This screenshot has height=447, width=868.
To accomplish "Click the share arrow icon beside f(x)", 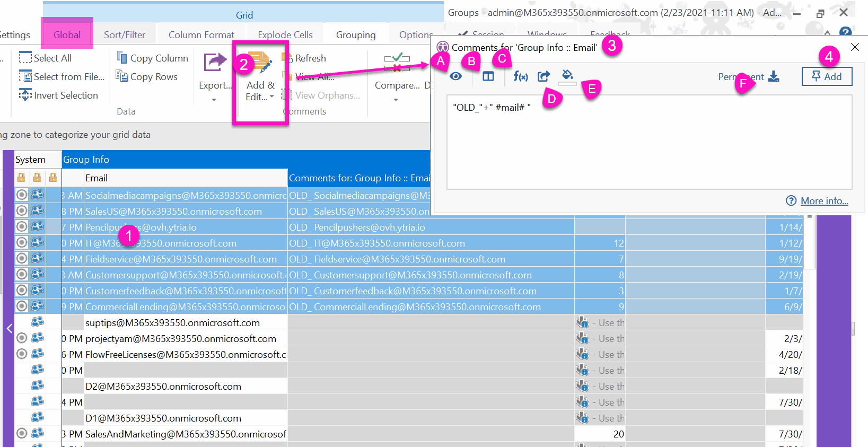I will (543, 77).
